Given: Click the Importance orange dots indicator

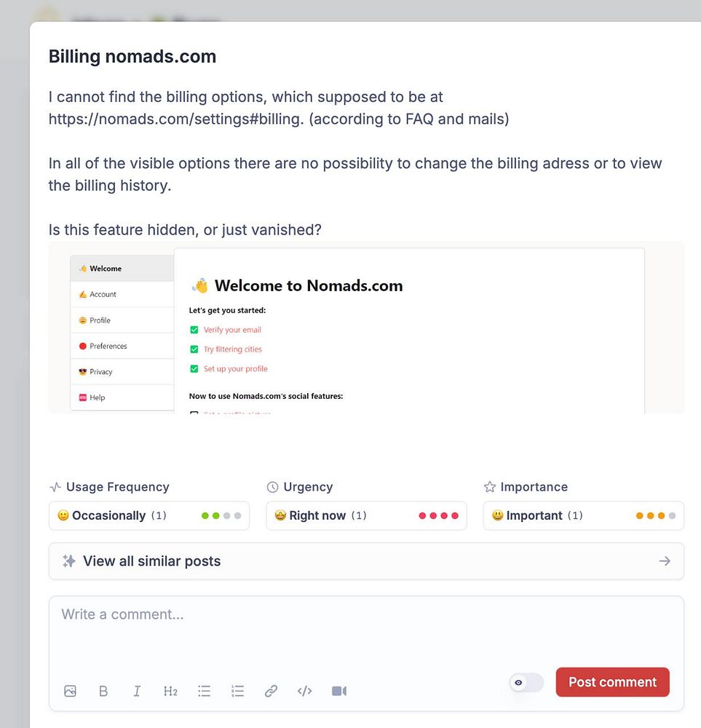Looking at the screenshot, I should tap(655, 515).
